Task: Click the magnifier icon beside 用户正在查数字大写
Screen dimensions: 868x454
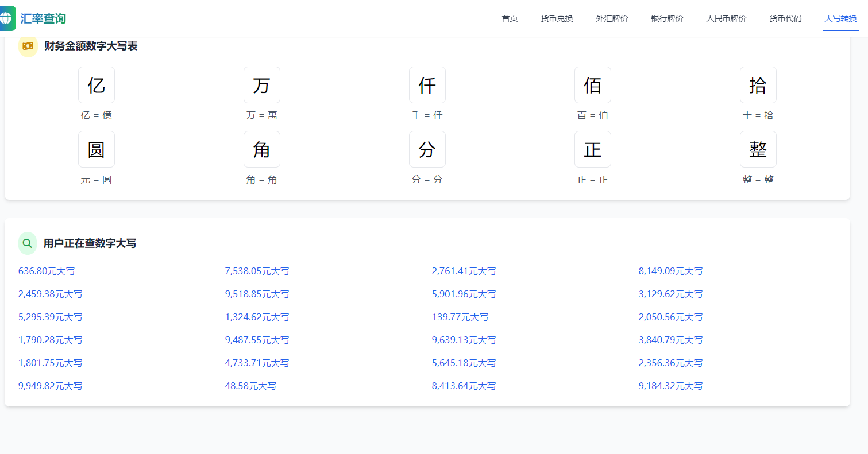Action: point(28,243)
